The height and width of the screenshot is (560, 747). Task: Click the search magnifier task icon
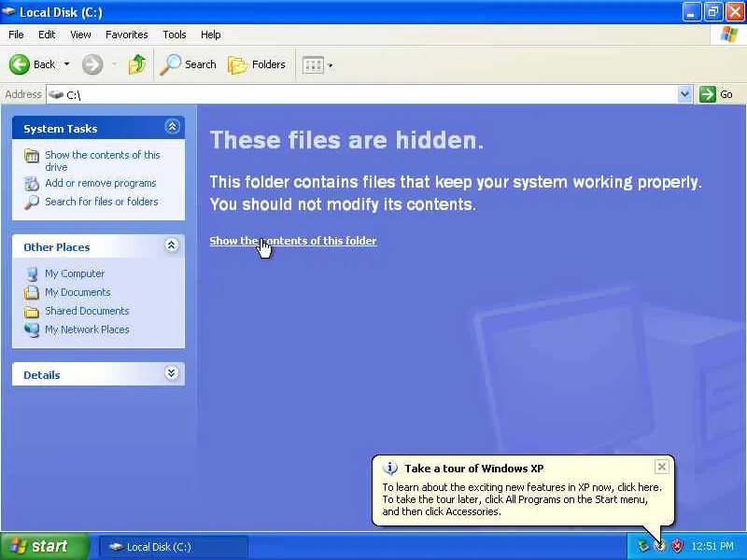tap(32, 203)
